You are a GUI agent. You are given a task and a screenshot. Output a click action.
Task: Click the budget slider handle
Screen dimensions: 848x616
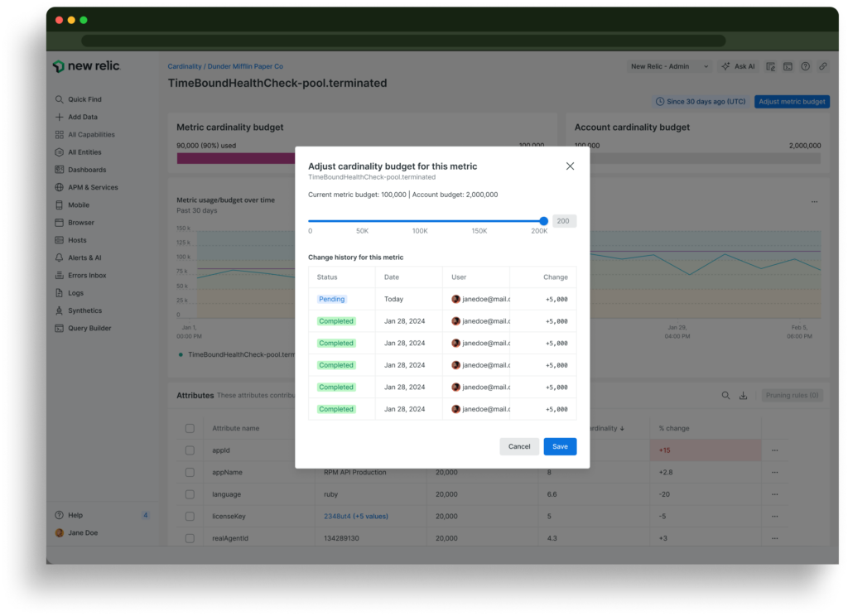(x=543, y=221)
